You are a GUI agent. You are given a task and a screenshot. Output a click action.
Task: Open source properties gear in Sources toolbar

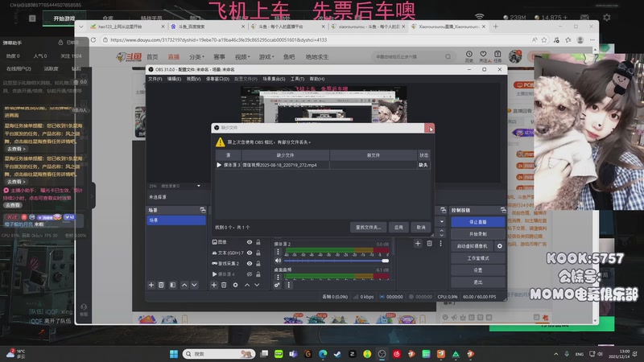pos(235,285)
